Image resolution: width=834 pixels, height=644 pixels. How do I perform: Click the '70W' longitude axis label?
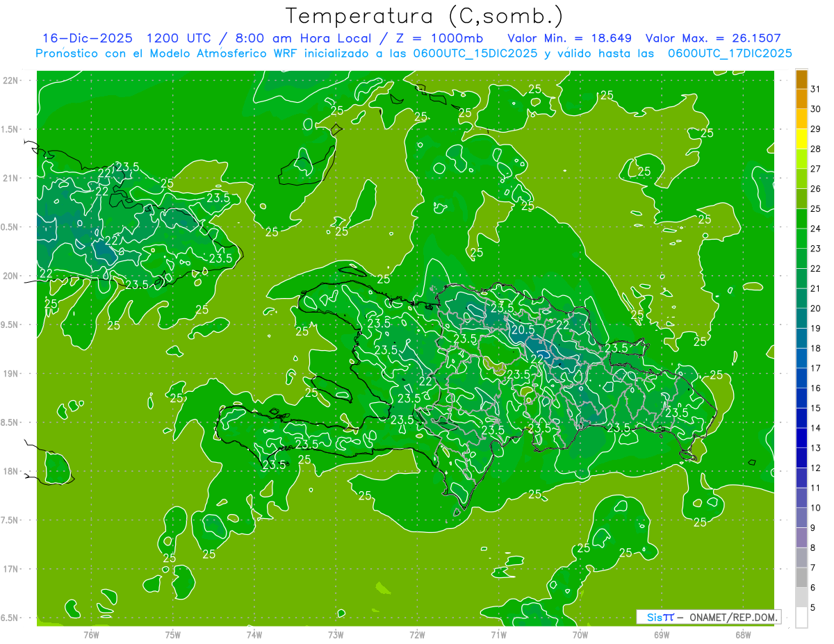tap(580, 634)
